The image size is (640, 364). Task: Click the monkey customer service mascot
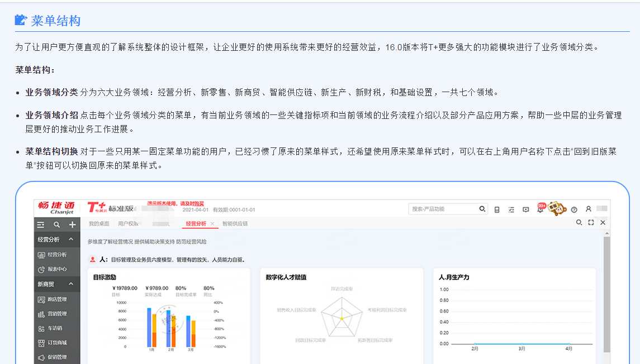click(557, 209)
